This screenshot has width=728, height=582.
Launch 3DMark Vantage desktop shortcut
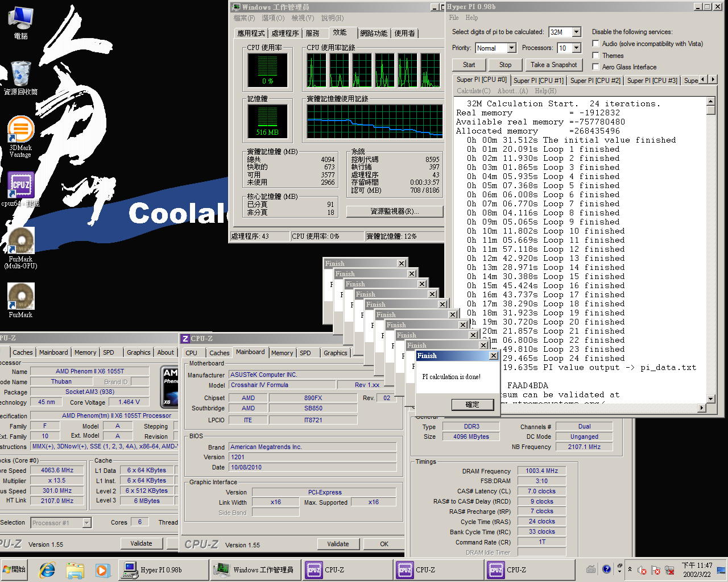point(20,136)
